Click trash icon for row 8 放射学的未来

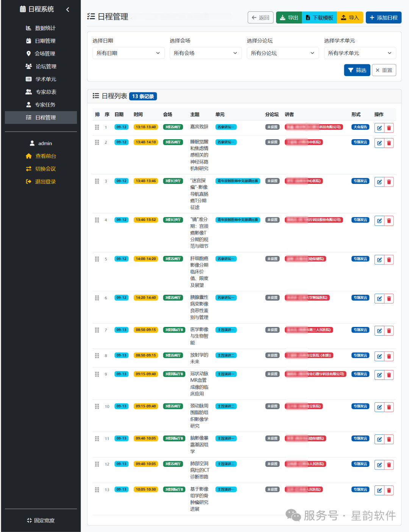click(389, 356)
